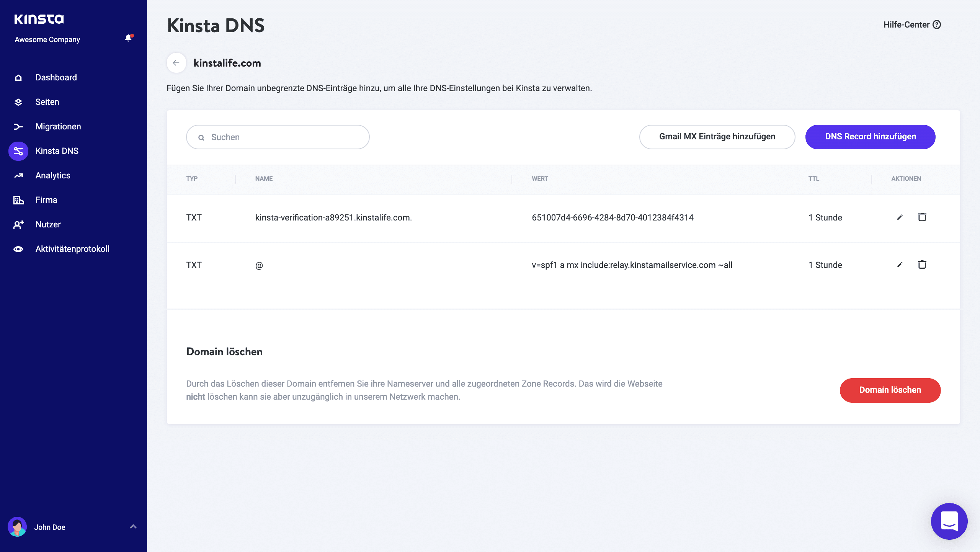This screenshot has width=980, height=552.
Task: Focus the Suchen search field
Action: tap(278, 137)
